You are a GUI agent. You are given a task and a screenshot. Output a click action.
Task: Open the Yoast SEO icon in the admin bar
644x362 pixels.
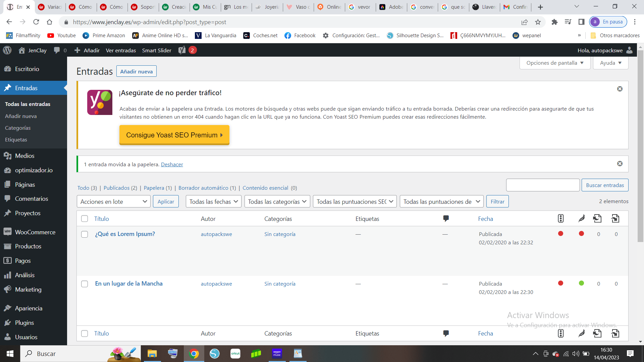(x=182, y=50)
